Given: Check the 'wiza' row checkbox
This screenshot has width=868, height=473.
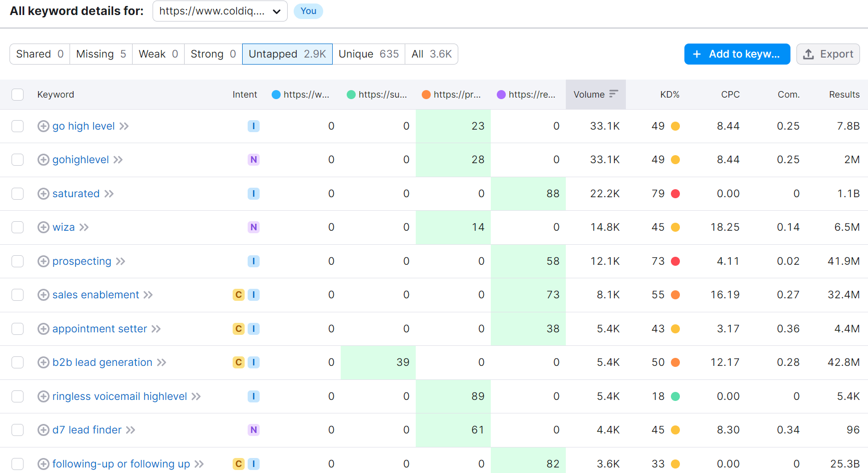Looking at the screenshot, I should (x=18, y=227).
